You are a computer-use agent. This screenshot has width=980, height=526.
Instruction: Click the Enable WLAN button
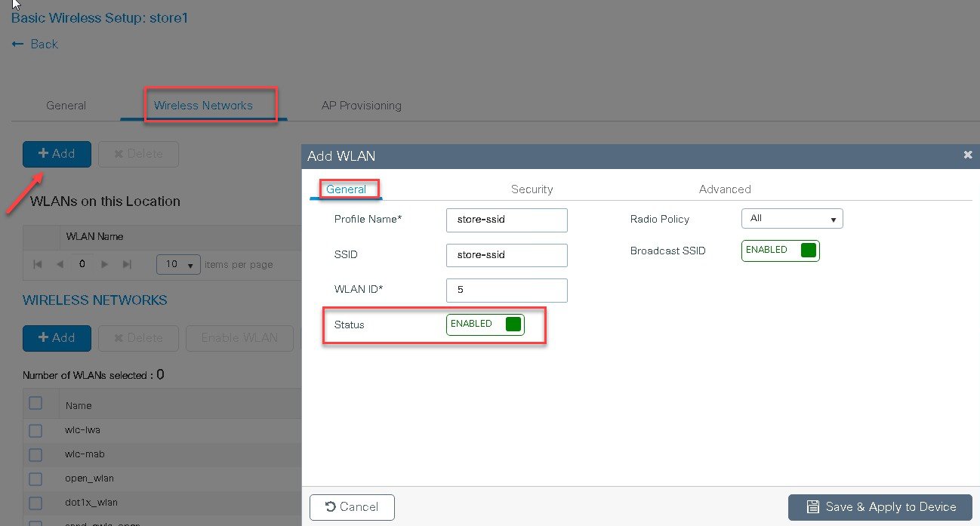pos(239,338)
